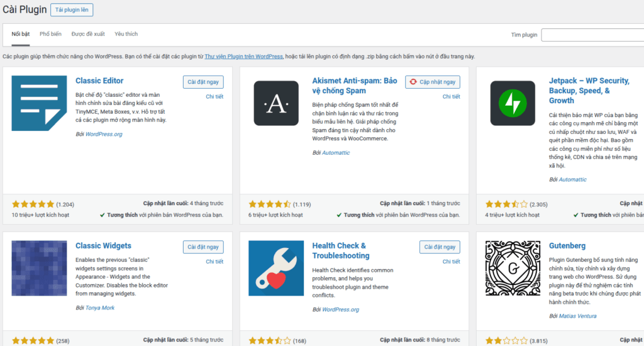Screen dimensions: 644x346
Task: Open WordPress.org author link under Classic Editor
Action: tap(104, 134)
